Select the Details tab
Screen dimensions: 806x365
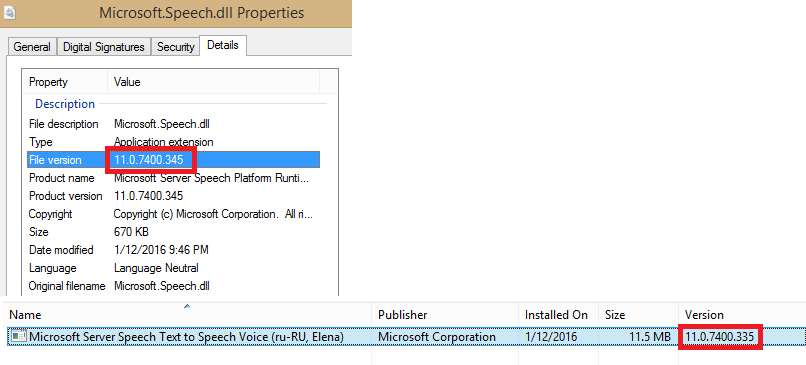tap(223, 45)
